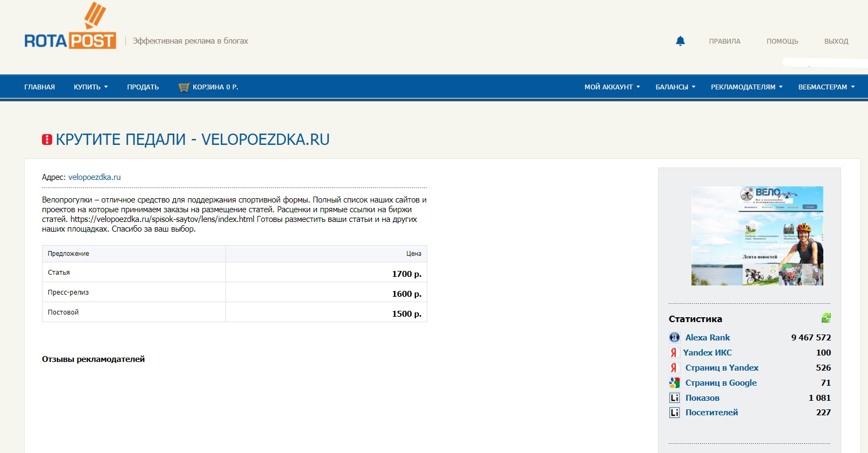Click the Крутите педали page title
Screen dimensions: 868x453
coord(193,140)
